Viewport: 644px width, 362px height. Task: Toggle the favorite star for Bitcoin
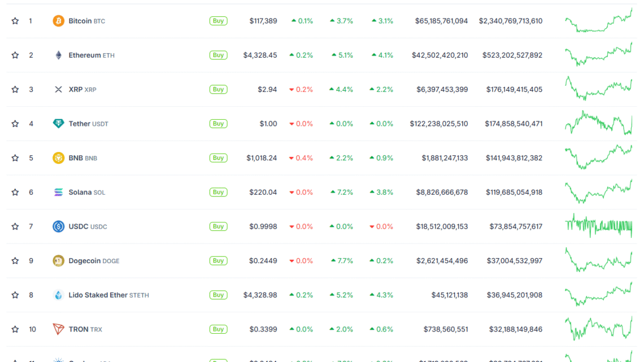(15, 20)
